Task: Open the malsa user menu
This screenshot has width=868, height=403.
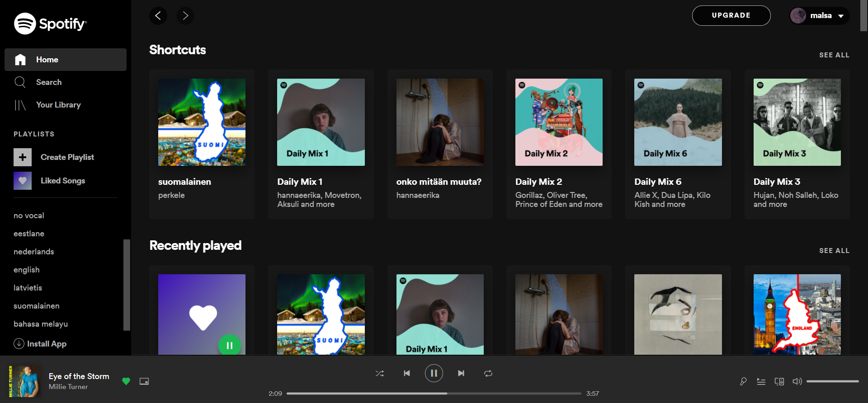Action: coord(819,16)
